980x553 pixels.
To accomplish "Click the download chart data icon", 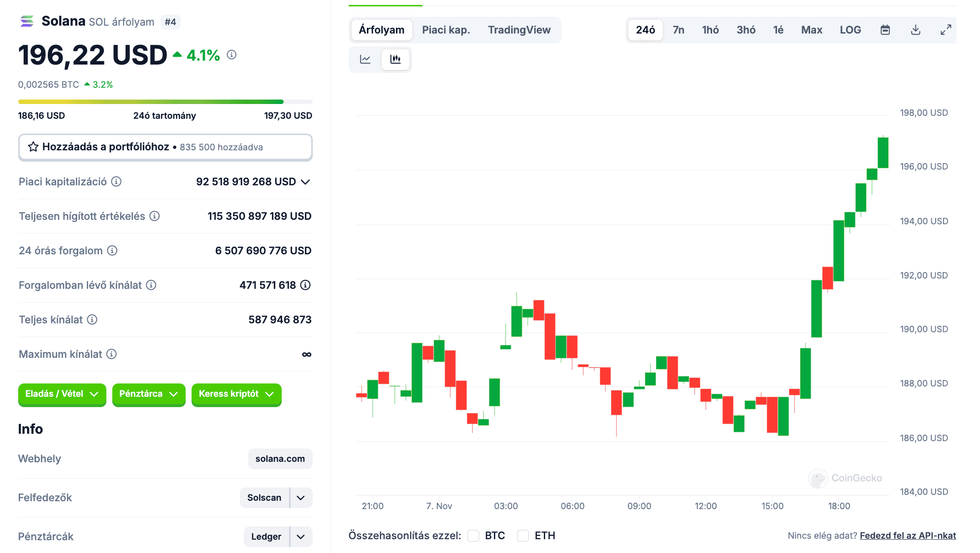I will [x=915, y=30].
